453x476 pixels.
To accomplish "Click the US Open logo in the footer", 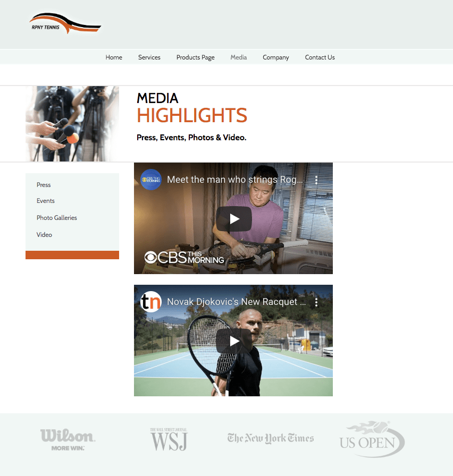I will coord(372,438).
